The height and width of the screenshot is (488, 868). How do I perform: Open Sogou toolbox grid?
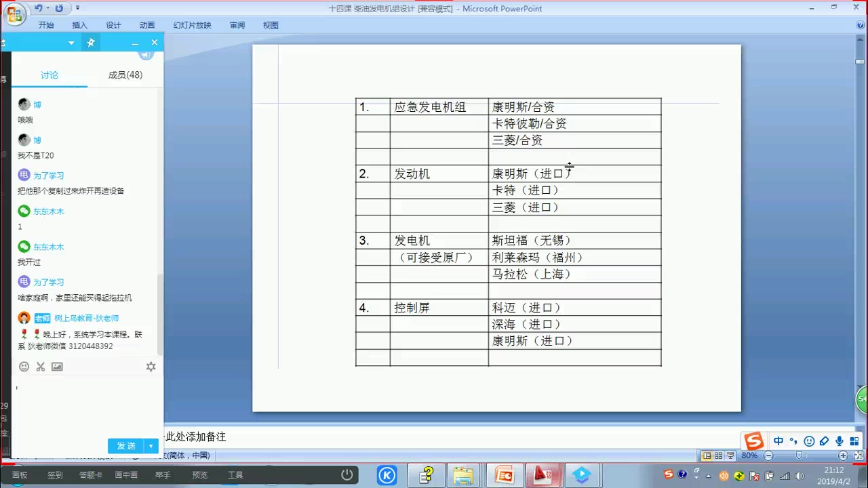click(854, 441)
